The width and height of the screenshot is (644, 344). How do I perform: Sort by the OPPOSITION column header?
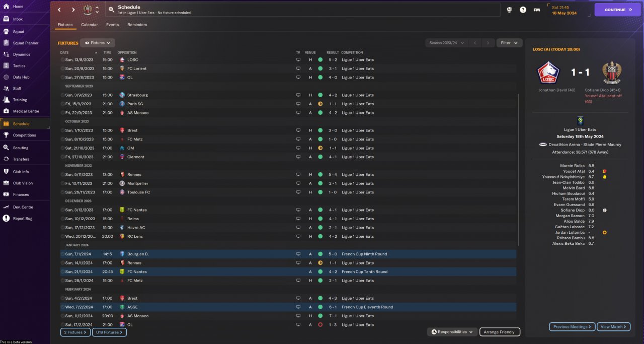(x=127, y=52)
